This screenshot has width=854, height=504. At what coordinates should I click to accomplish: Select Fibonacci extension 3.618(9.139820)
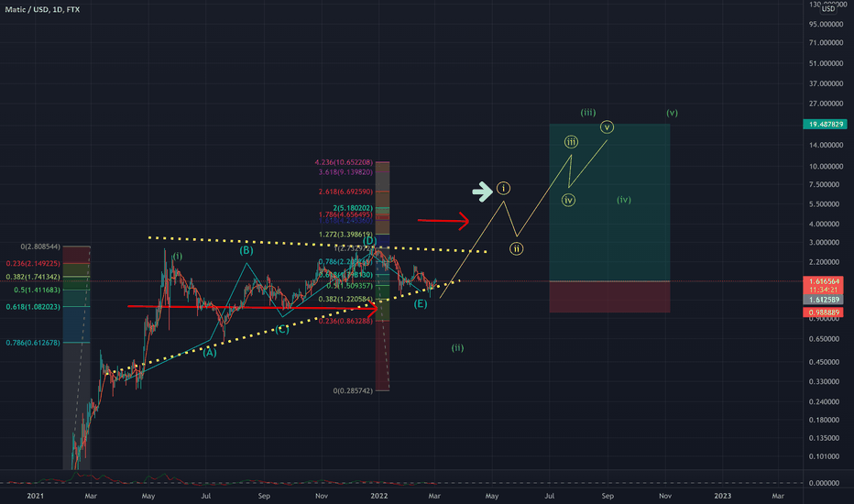click(345, 172)
